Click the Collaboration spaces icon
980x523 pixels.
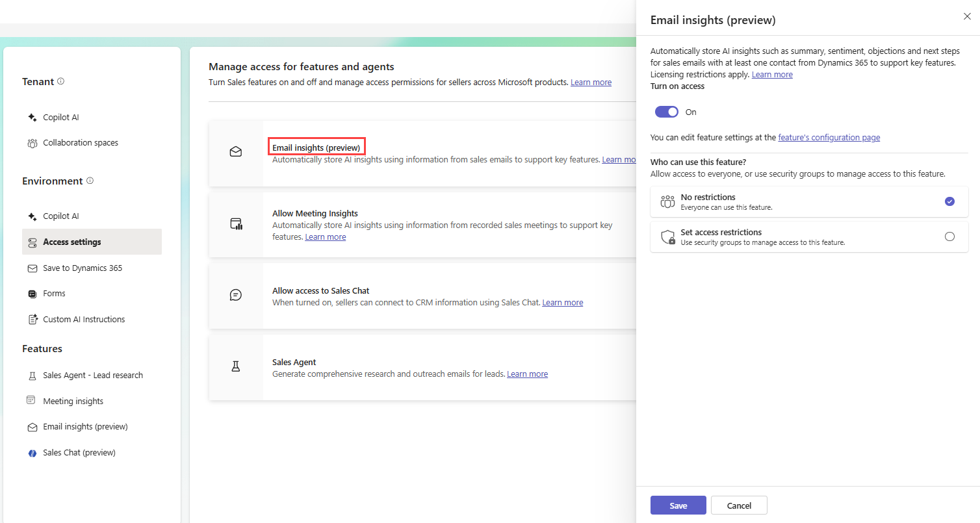(x=32, y=142)
